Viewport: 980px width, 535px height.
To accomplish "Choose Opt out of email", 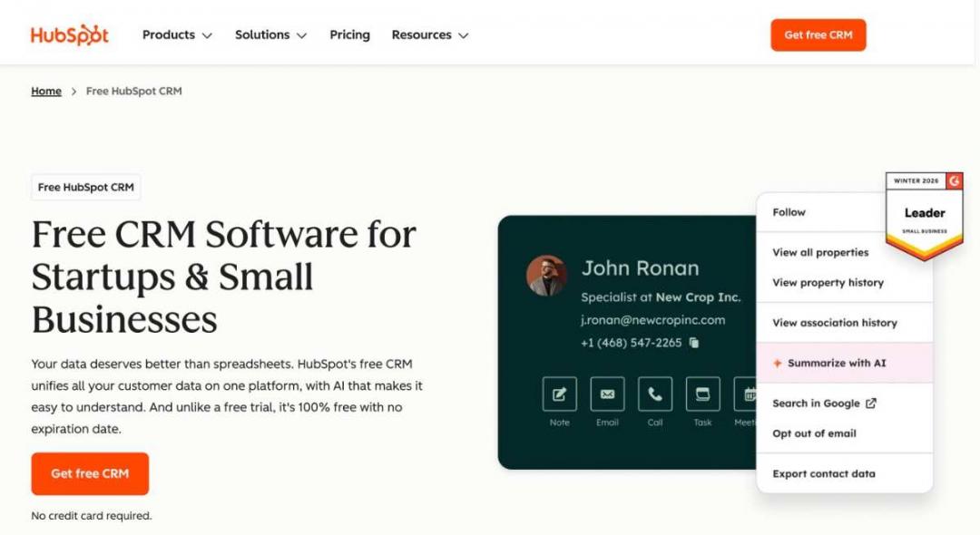I will pos(814,433).
